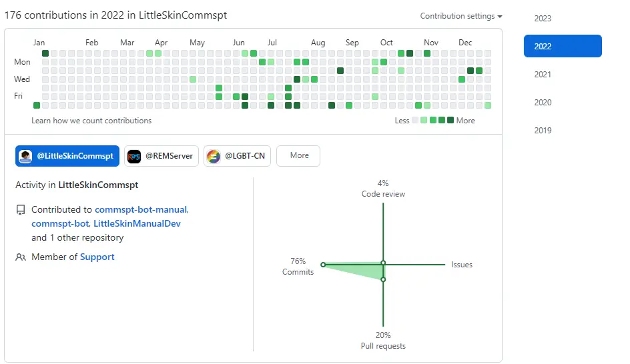Open the More organizations dropdown
This screenshot has height=364, width=630.
pyautogui.click(x=298, y=156)
